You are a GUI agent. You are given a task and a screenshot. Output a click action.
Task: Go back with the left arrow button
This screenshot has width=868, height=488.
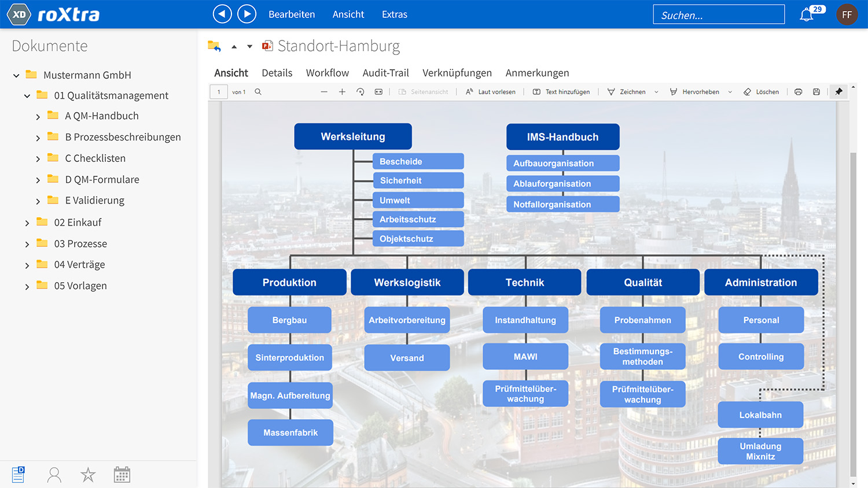pos(222,14)
